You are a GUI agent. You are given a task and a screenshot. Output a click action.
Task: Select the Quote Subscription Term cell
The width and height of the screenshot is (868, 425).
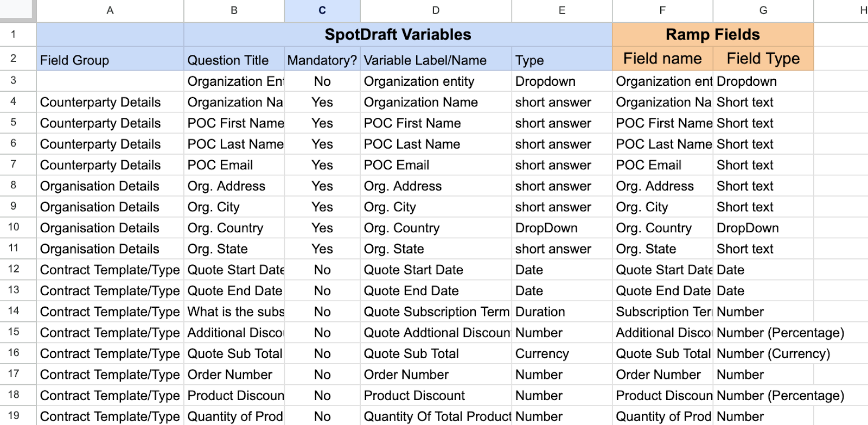click(x=436, y=312)
